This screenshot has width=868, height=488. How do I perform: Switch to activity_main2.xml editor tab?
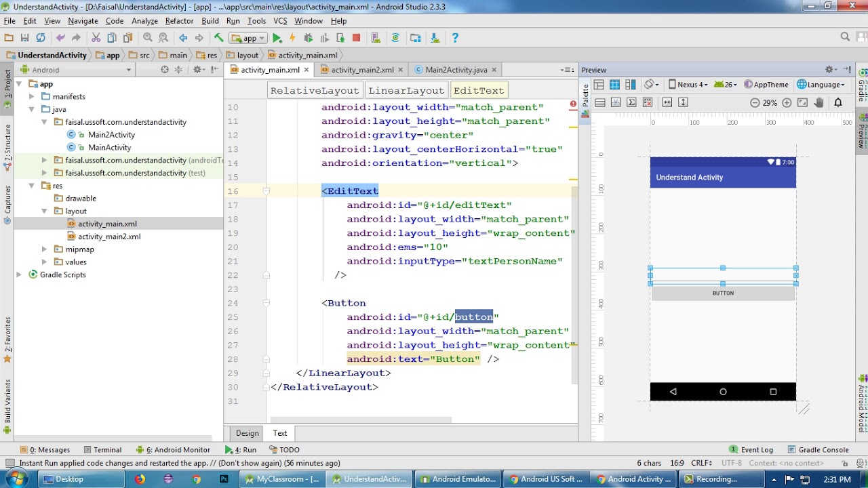(362, 70)
